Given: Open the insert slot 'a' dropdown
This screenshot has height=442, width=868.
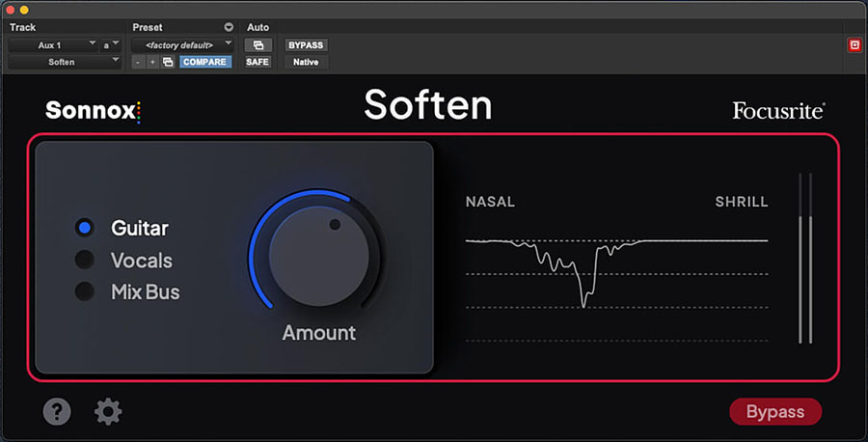Looking at the screenshot, I should point(111,45).
